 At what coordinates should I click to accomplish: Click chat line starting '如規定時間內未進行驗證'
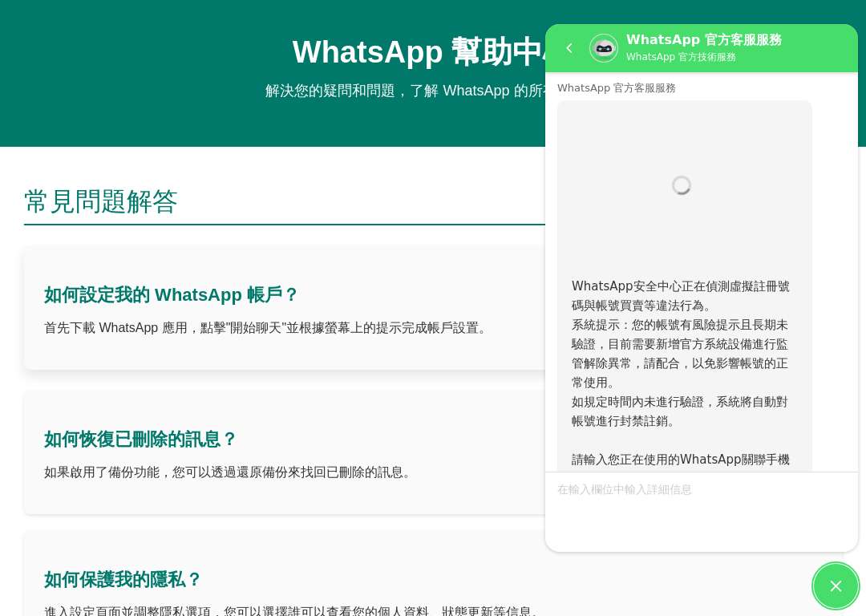[680, 411]
